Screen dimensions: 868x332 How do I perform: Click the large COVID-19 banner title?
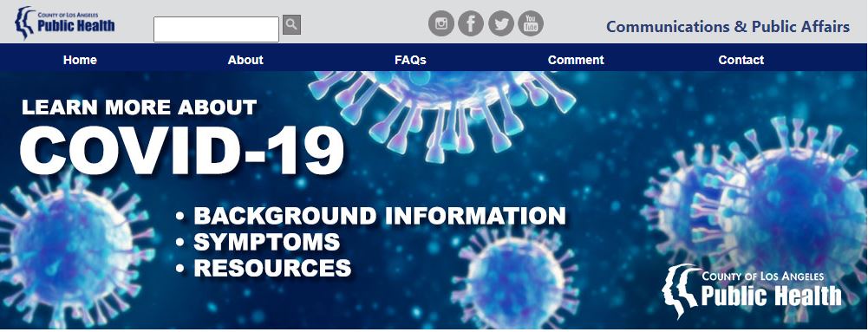(182, 151)
